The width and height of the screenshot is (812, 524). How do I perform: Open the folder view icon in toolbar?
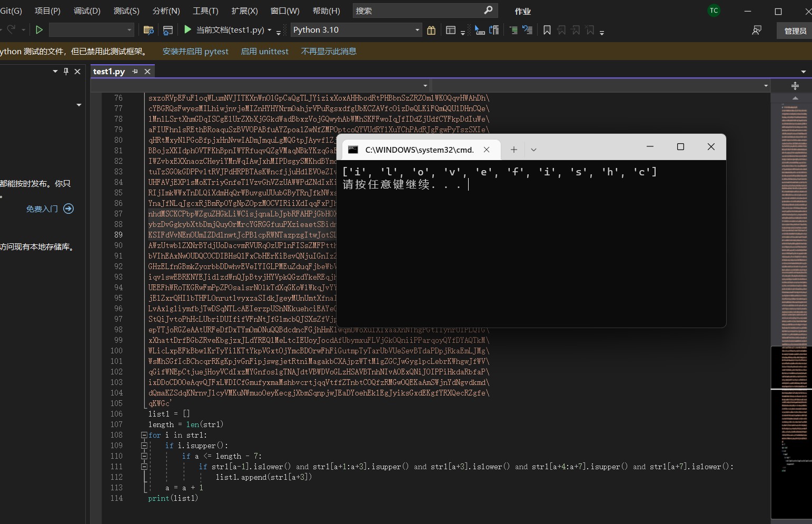click(x=148, y=30)
